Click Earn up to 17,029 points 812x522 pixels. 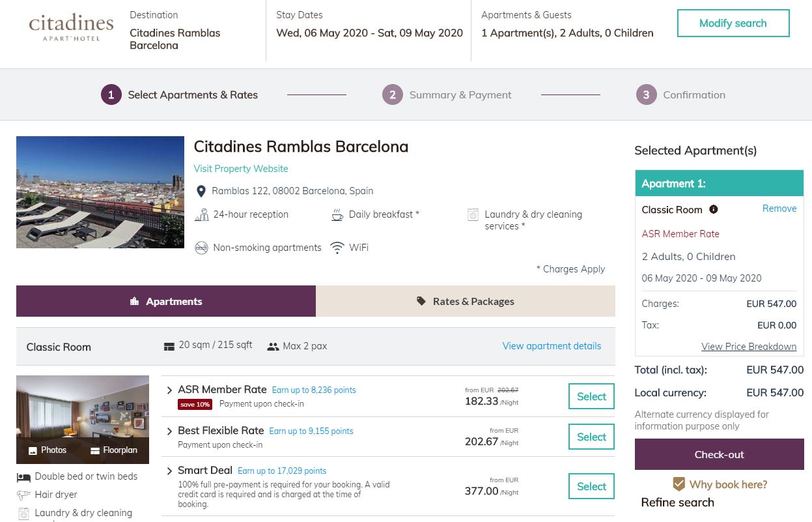[282, 471]
